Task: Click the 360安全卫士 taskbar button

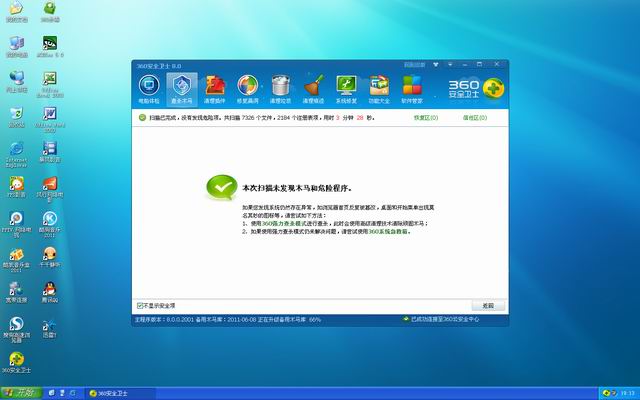Action: pos(120,393)
